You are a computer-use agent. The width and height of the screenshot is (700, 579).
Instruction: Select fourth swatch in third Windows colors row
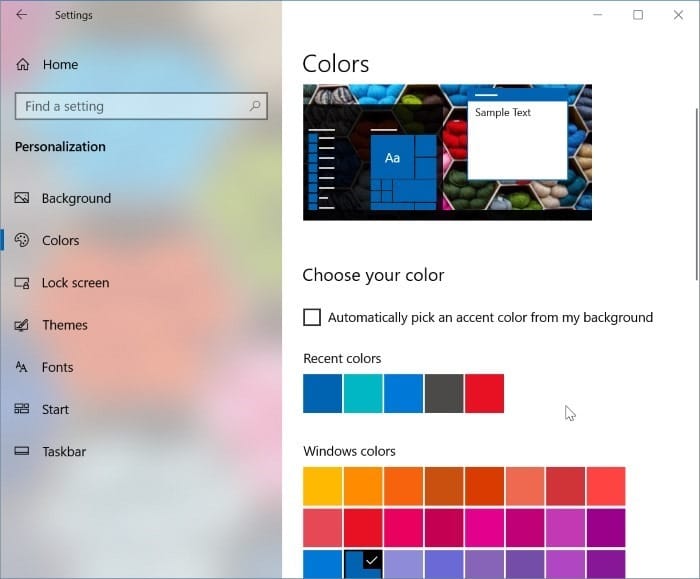(444, 564)
